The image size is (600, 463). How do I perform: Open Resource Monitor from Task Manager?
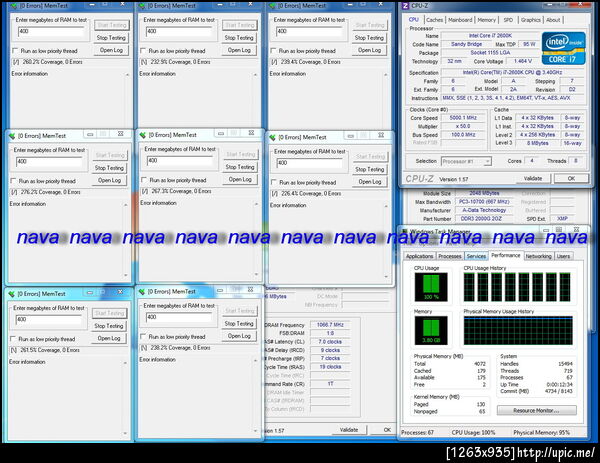point(536,411)
